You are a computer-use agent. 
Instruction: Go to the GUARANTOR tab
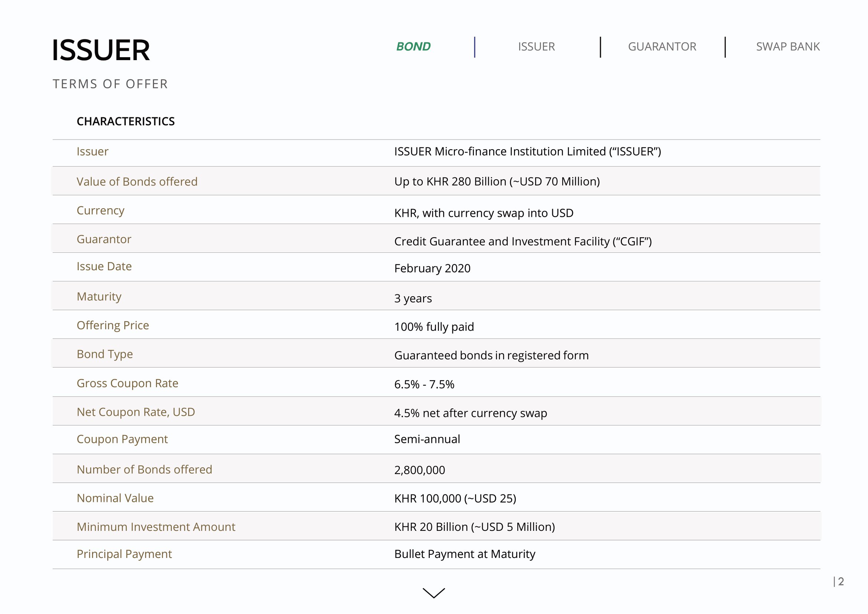(662, 46)
